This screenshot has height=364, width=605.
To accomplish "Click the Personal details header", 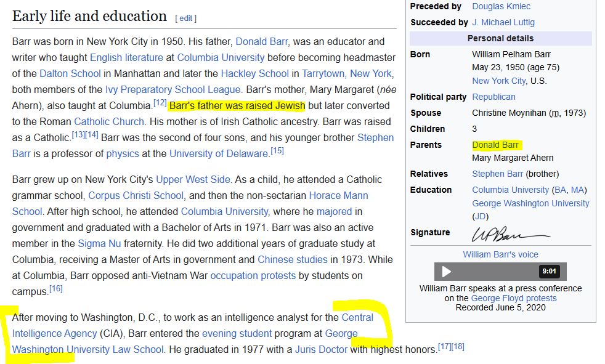I will point(500,39).
